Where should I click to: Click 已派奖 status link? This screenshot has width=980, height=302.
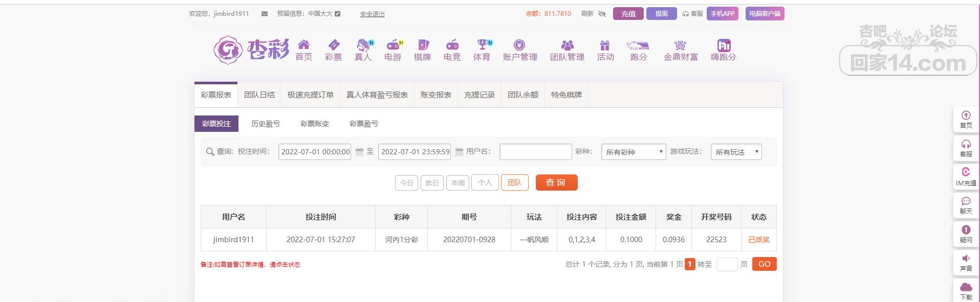pyautogui.click(x=758, y=240)
